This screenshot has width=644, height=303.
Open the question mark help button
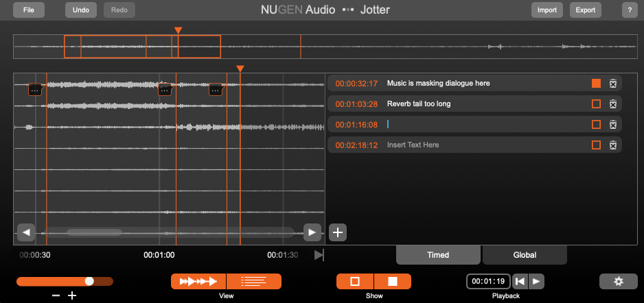(x=628, y=10)
